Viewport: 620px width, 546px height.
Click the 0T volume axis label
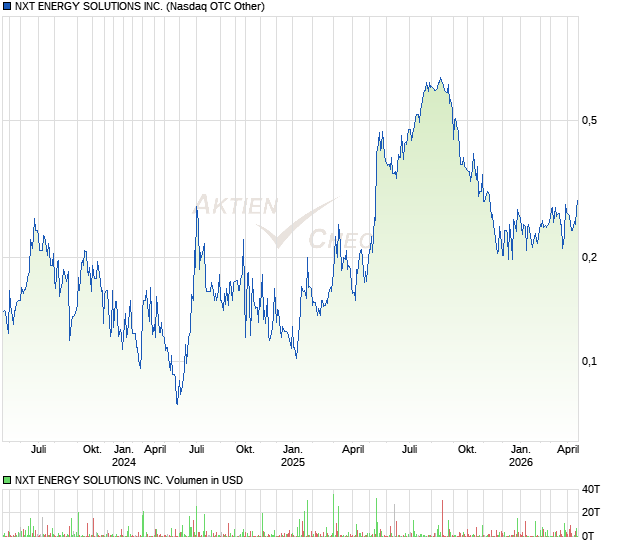[588, 536]
